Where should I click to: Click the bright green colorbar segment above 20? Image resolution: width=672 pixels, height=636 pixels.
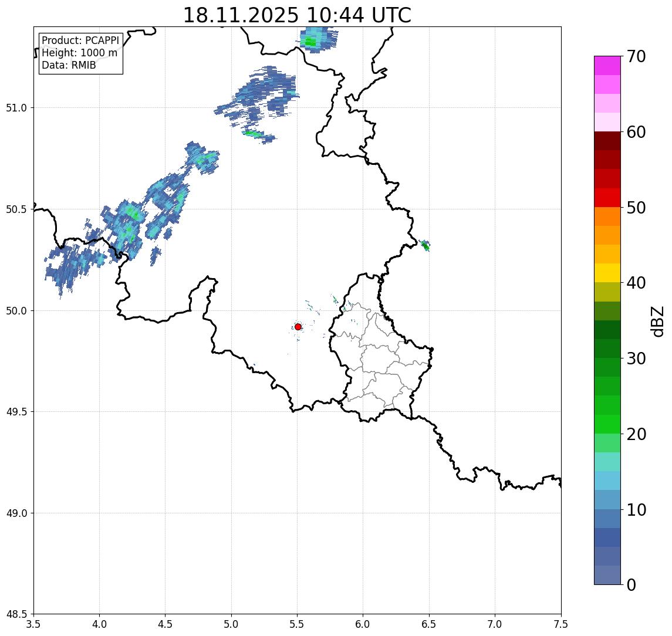click(607, 424)
